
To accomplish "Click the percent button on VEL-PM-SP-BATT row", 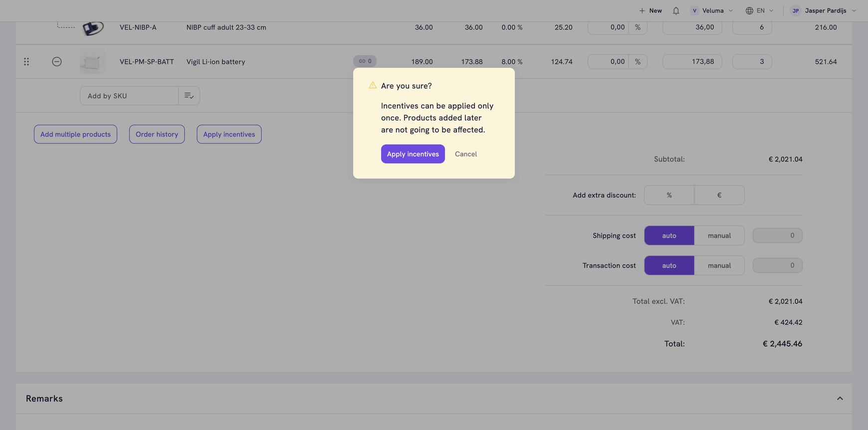I will [x=638, y=62].
